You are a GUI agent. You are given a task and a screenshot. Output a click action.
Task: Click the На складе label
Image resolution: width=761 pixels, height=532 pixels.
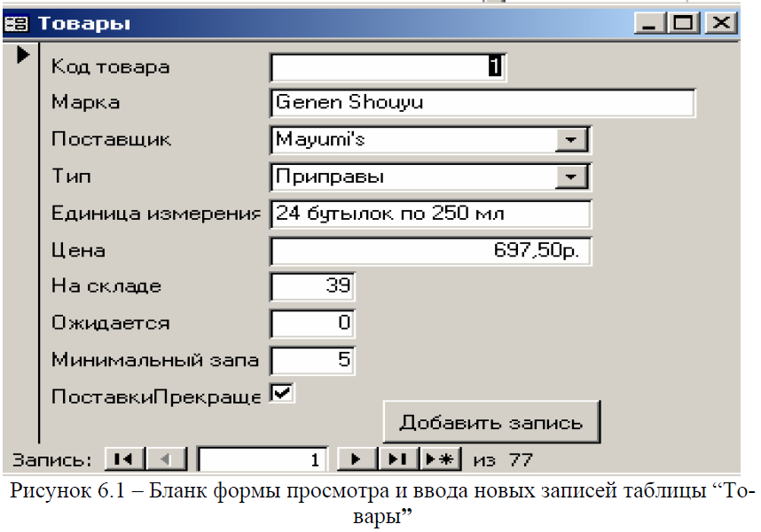(x=106, y=286)
